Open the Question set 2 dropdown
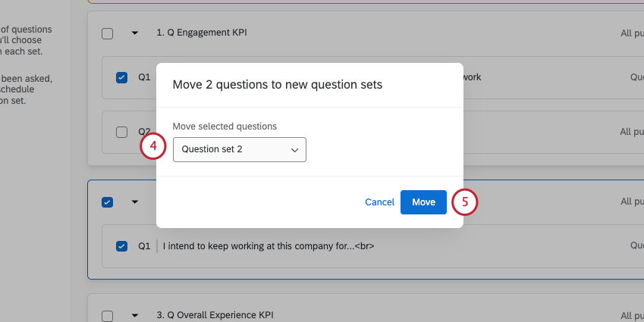 (240, 150)
